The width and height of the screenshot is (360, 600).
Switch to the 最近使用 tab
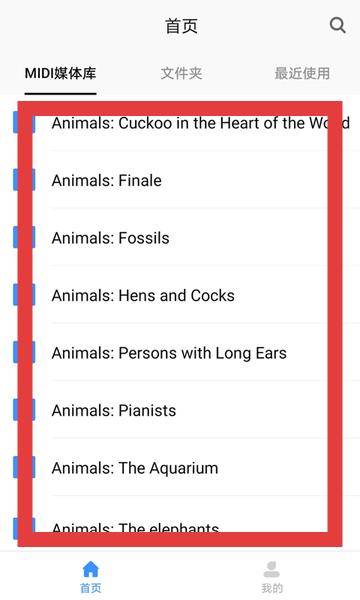click(x=302, y=73)
